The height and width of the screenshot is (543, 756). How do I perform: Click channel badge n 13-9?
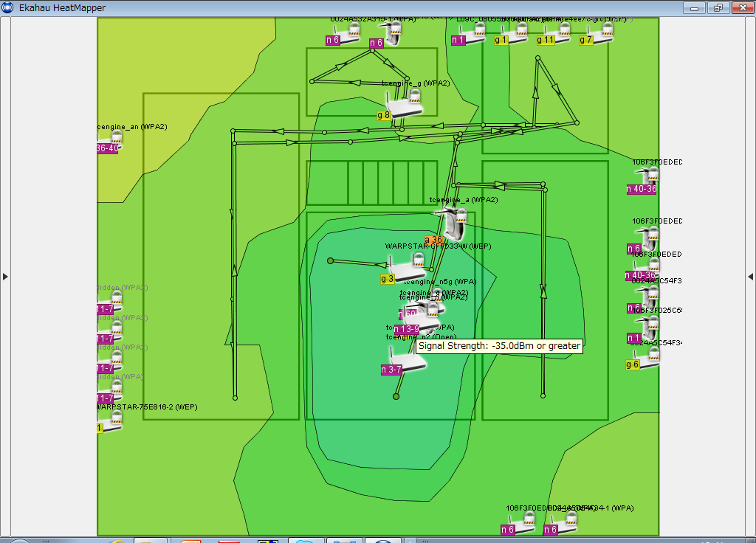tap(407, 329)
